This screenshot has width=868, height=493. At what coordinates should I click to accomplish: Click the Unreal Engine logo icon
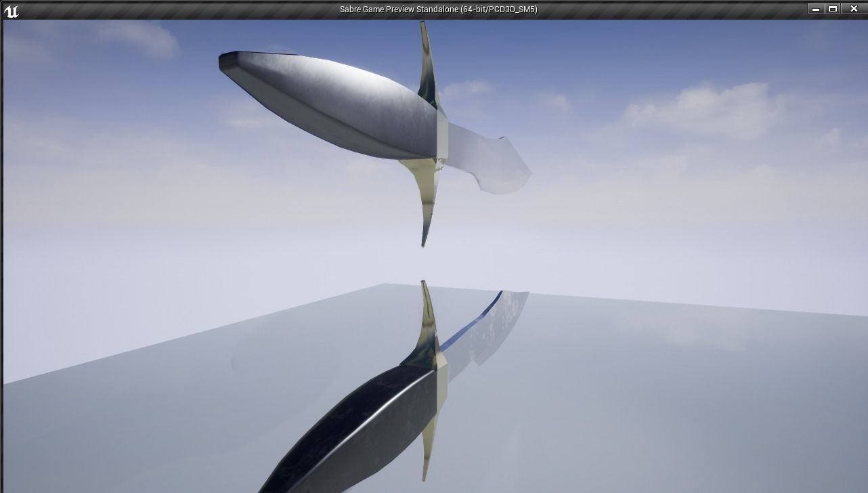pos(11,10)
